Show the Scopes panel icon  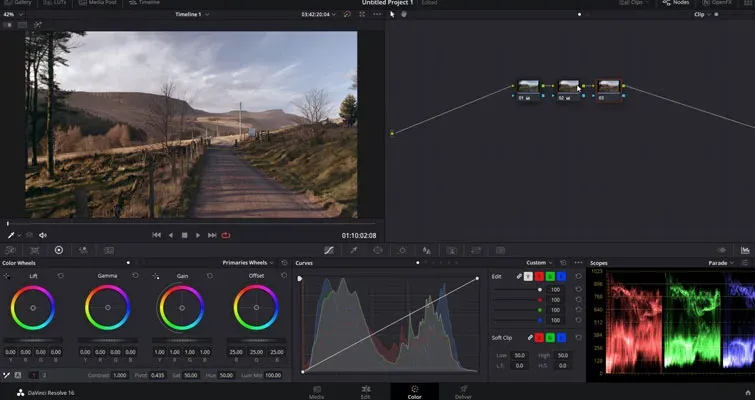pyautogui.click(x=745, y=250)
